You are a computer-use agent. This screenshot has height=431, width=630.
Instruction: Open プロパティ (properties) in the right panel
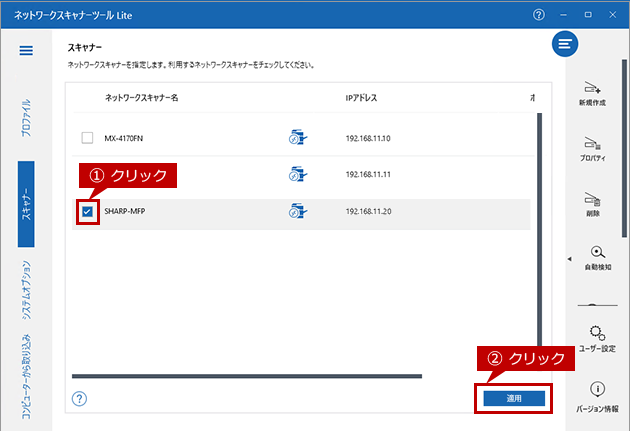click(x=592, y=149)
